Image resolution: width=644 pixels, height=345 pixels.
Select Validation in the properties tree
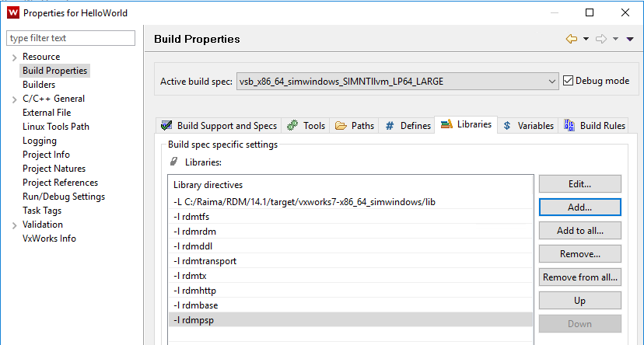42,225
